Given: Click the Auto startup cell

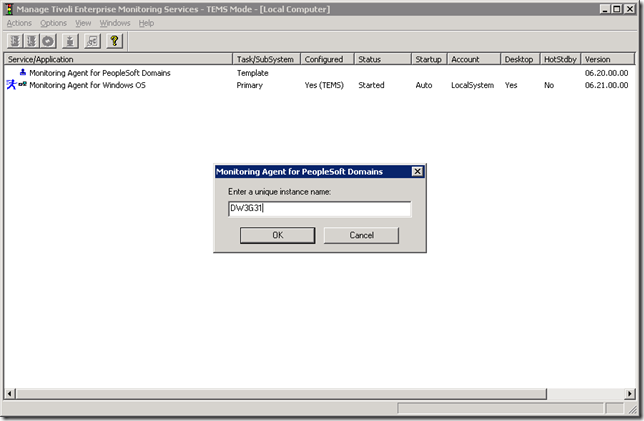Looking at the screenshot, I should pos(424,85).
